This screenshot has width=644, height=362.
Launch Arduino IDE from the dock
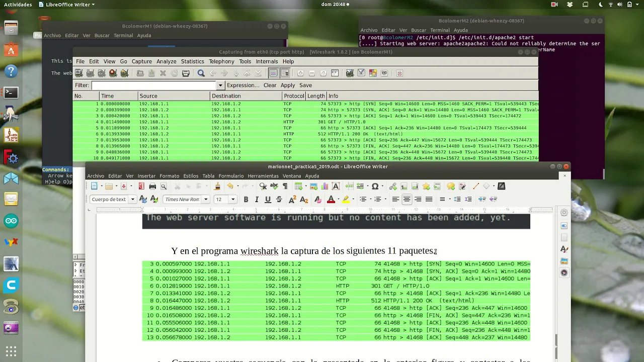[11, 221]
